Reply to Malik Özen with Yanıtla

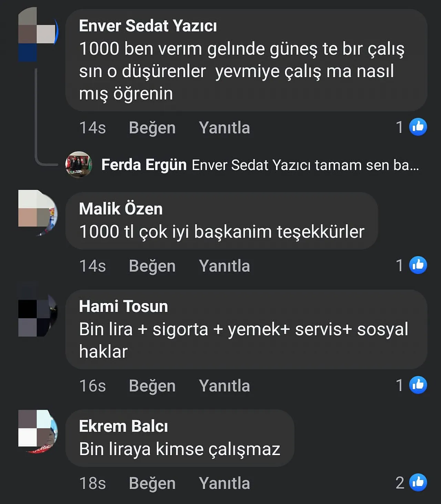[224, 266]
